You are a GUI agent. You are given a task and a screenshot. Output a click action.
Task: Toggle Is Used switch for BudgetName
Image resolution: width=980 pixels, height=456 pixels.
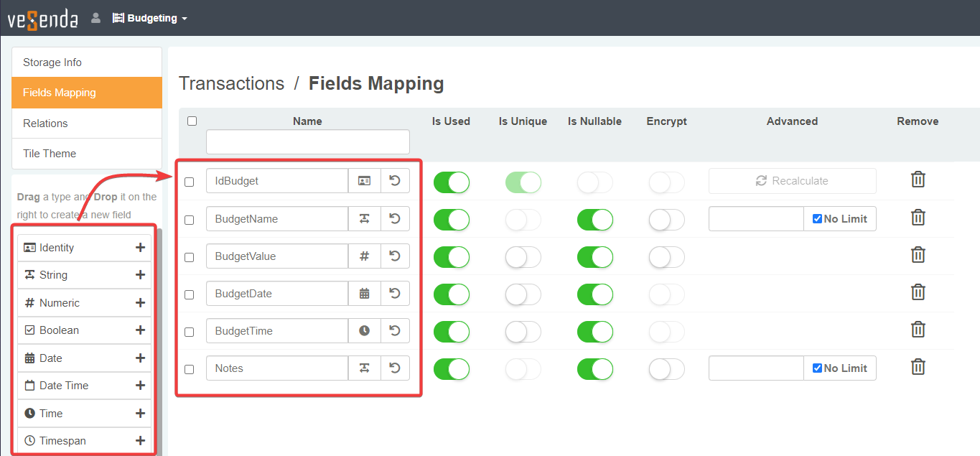click(451, 220)
